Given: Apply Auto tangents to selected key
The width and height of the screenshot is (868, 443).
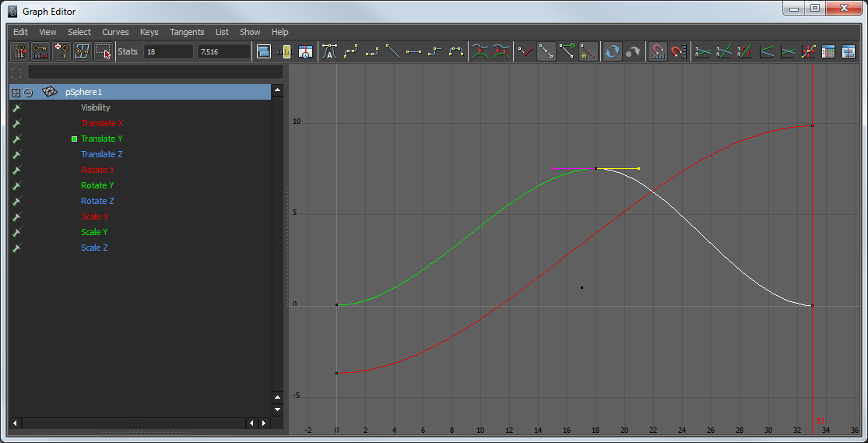Looking at the screenshot, I should (x=329, y=52).
